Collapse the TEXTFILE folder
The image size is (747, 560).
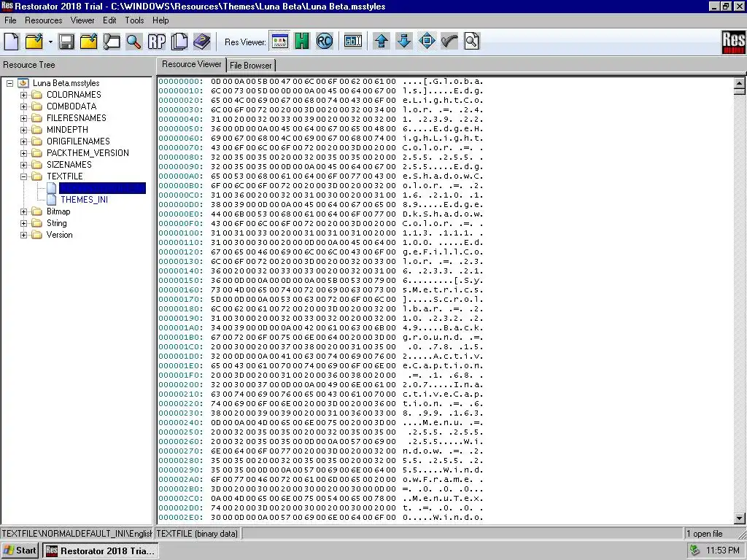tap(23, 176)
